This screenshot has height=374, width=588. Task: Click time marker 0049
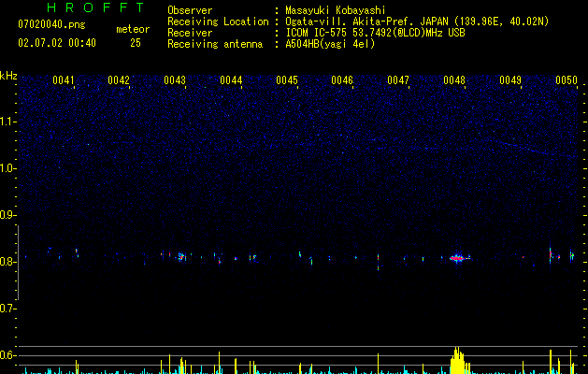(510, 80)
